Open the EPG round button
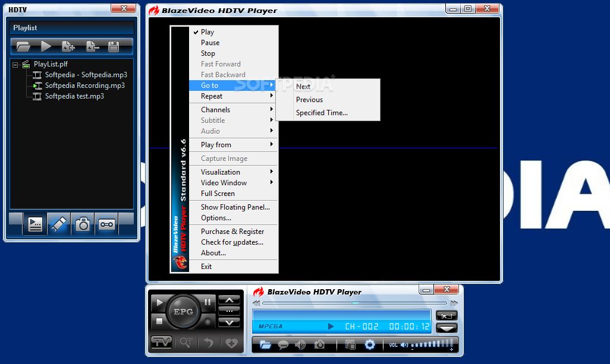Viewport: 610px width, 364px height. (x=183, y=312)
